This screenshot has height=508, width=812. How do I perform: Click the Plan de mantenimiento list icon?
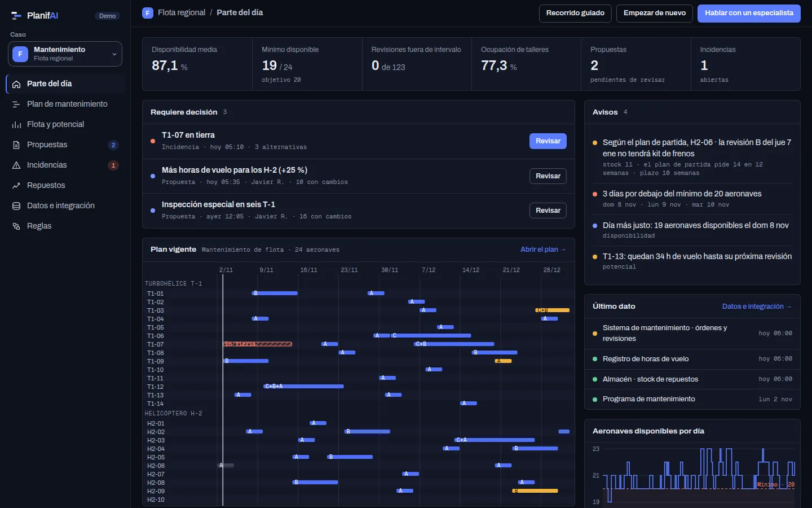tap(16, 104)
